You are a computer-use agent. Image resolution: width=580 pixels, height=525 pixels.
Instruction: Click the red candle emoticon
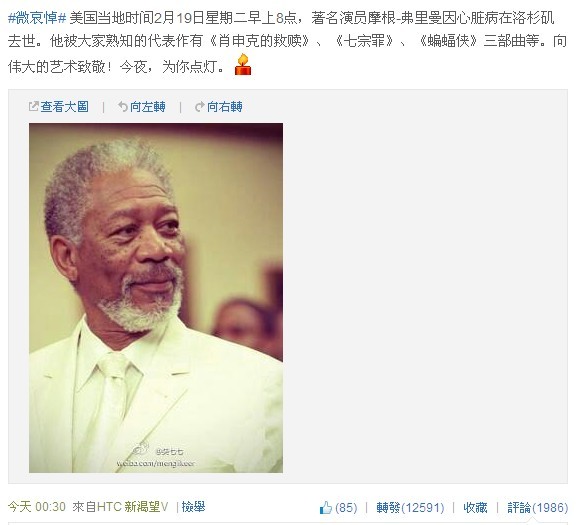pos(243,65)
